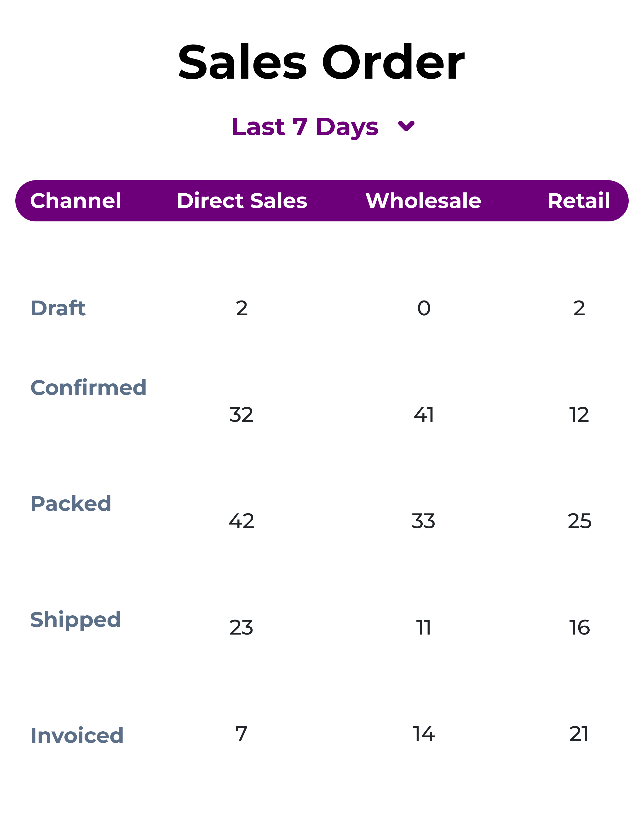The height and width of the screenshot is (832, 644).
Task: Open the Invoiced status row
Action: 77,736
